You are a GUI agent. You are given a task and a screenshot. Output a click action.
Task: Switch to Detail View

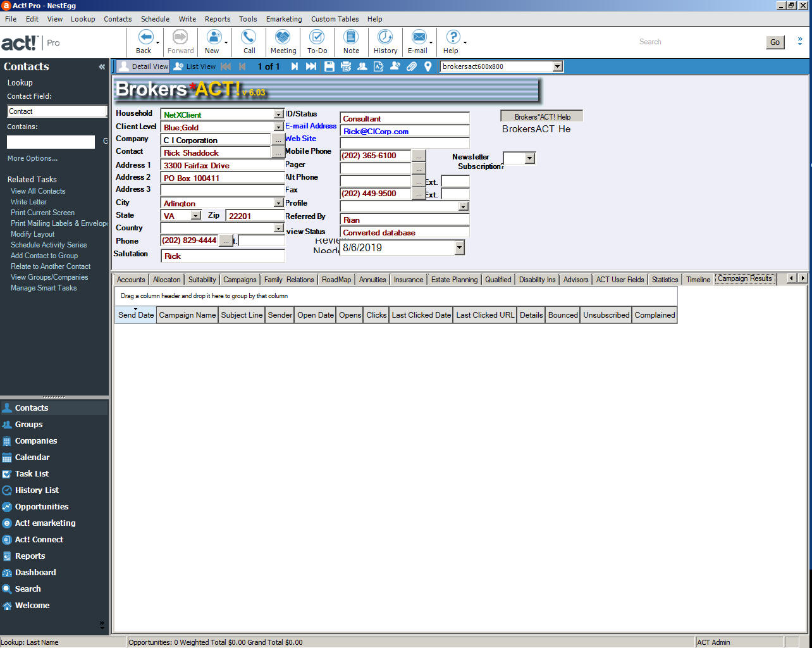tap(143, 66)
